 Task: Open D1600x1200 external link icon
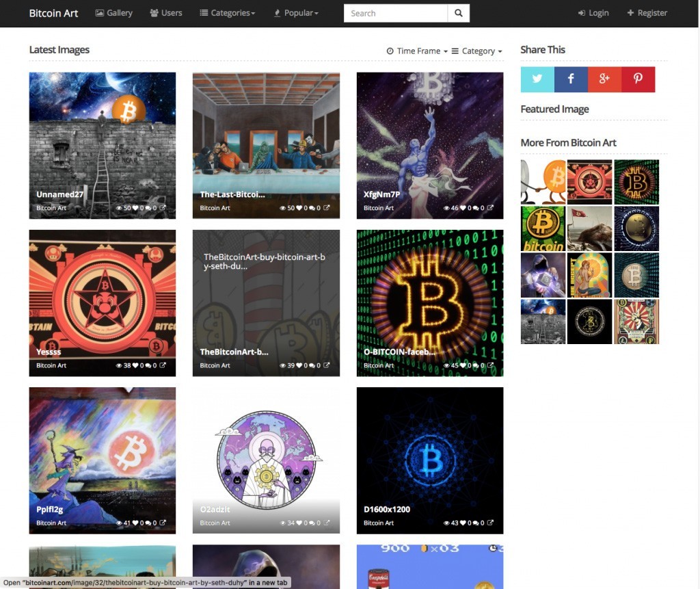tap(490, 523)
